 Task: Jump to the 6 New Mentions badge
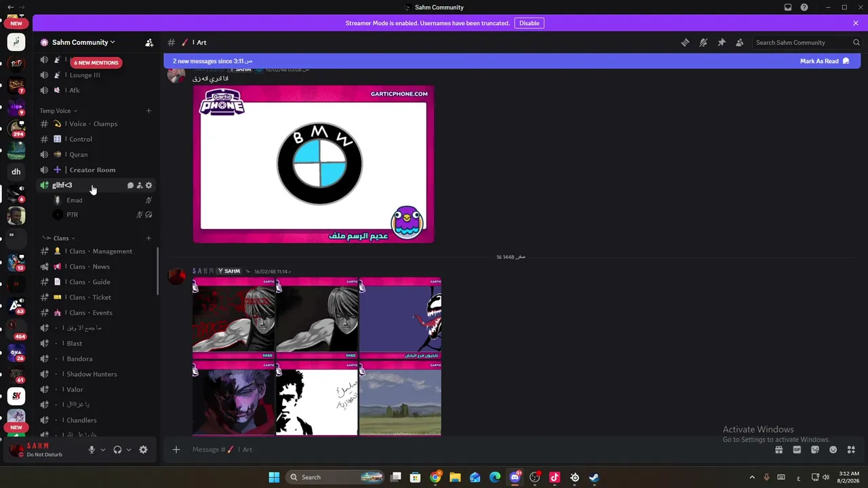tap(96, 62)
